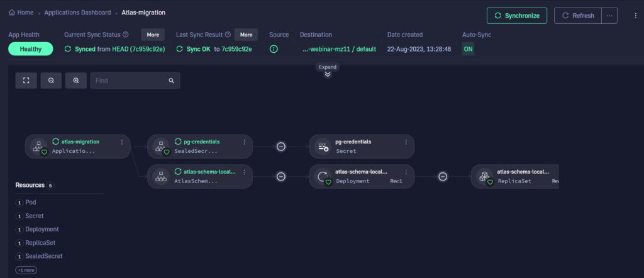Click the pg-credentials Secret node icon
The height and width of the screenshot is (278, 644).
pos(323,147)
